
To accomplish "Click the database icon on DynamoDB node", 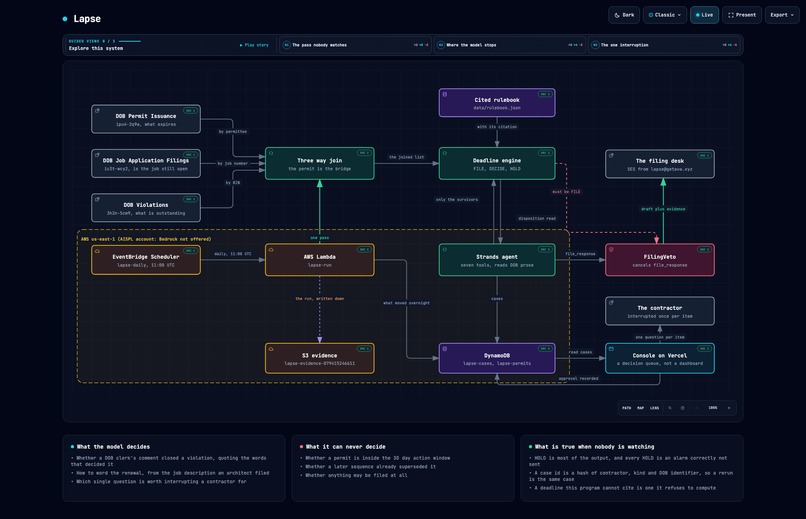I will click(445, 349).
